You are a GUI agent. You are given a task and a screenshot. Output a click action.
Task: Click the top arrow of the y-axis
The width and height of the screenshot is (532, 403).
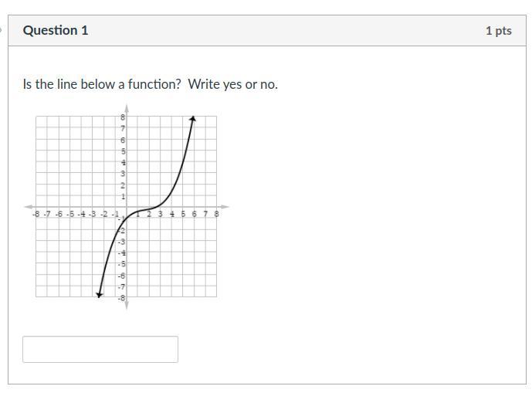point(127,112)
